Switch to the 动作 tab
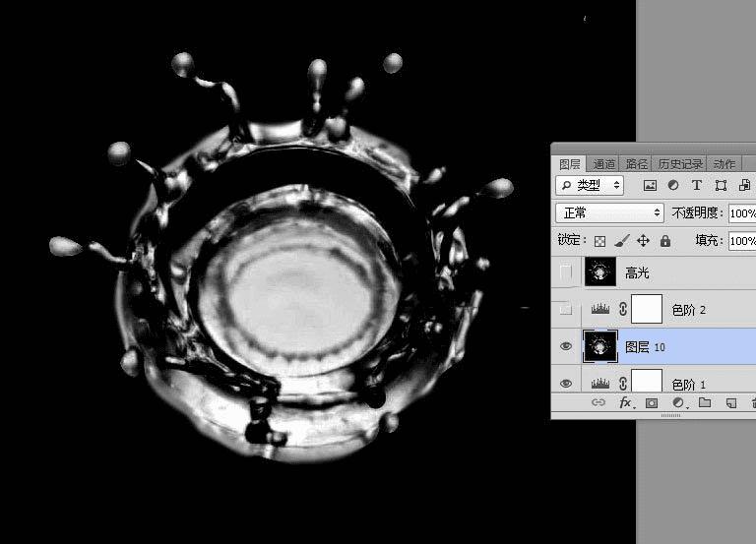 724,164
